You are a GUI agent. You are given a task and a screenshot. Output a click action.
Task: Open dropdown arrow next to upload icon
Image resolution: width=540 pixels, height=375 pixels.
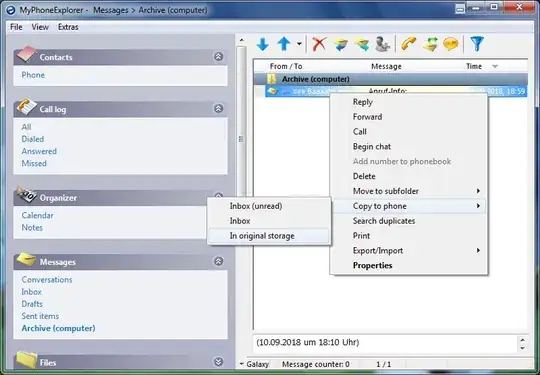click(299, 44)
